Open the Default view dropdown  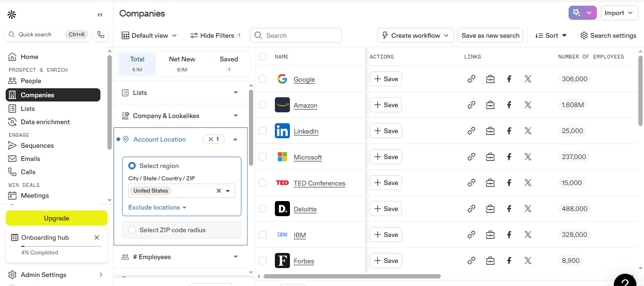click(149, 35)
